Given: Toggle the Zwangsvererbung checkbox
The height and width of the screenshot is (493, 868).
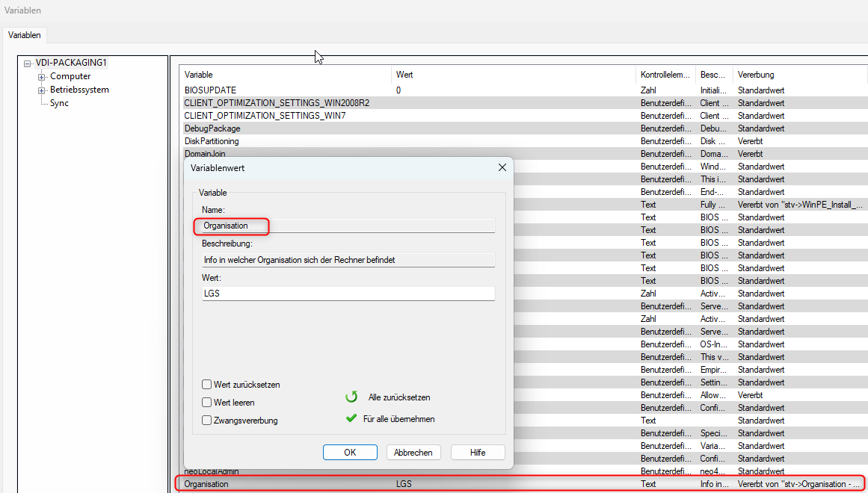Looking at the screenshot, I should tap(206, 421).
